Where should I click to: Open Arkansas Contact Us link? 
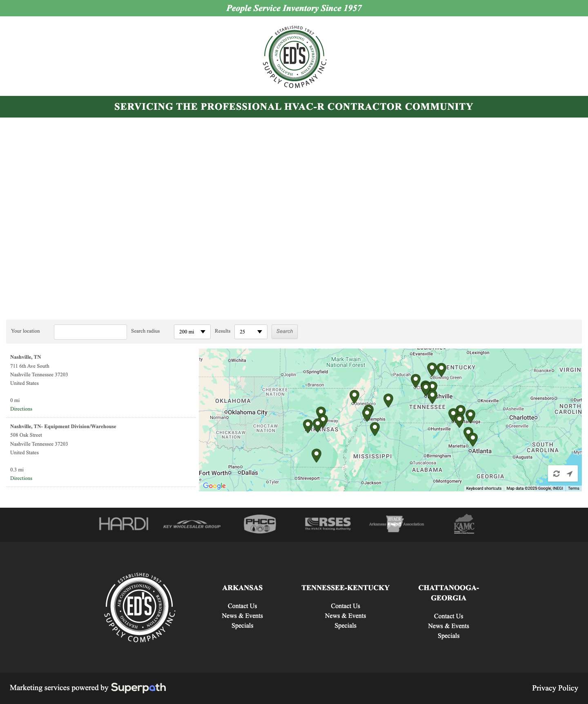tap(243, 606)
